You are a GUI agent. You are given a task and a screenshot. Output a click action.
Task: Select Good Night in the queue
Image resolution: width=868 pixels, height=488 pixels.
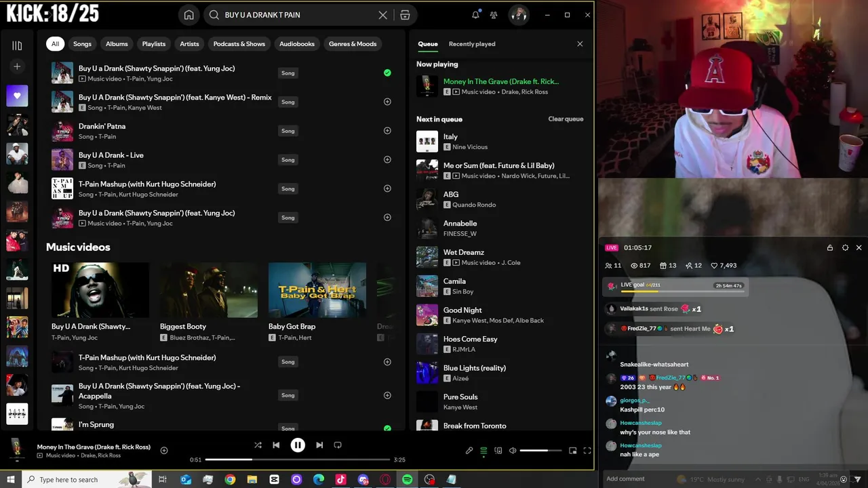click(500, 315)
